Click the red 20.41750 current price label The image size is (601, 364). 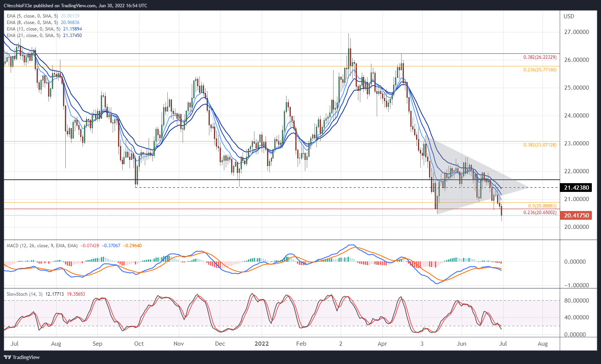pyautogui.click(x=577, y=216)
